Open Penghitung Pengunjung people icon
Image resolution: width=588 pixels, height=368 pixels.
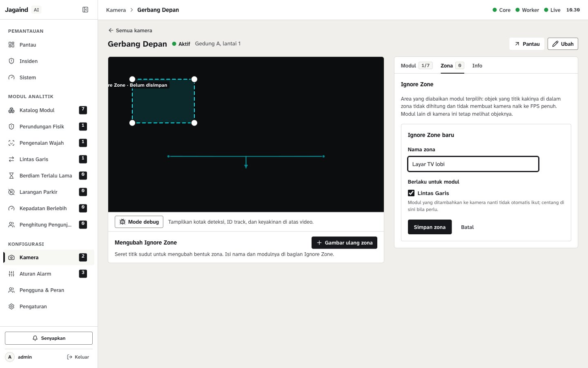click(x=11, y=224)
